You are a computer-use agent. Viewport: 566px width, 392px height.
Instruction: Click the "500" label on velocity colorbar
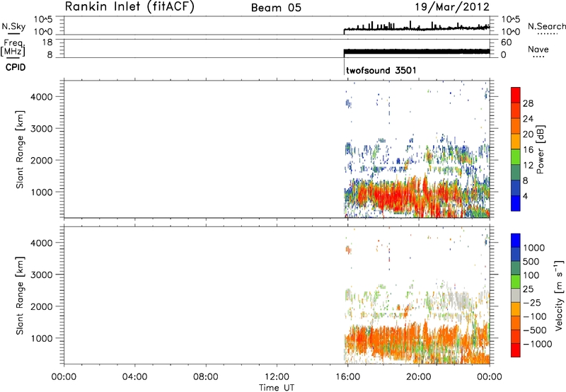(x=531, y=262)
